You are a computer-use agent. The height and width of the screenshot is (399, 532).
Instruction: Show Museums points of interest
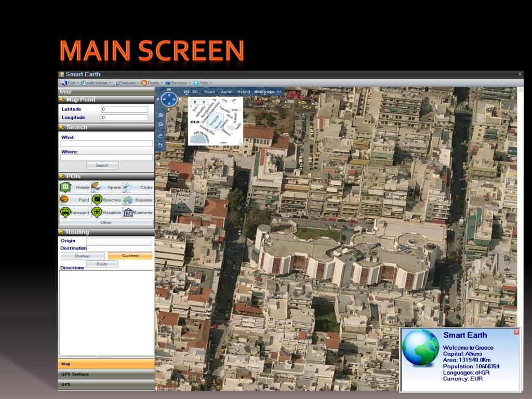pyautogui.click(x=138, y=212)
